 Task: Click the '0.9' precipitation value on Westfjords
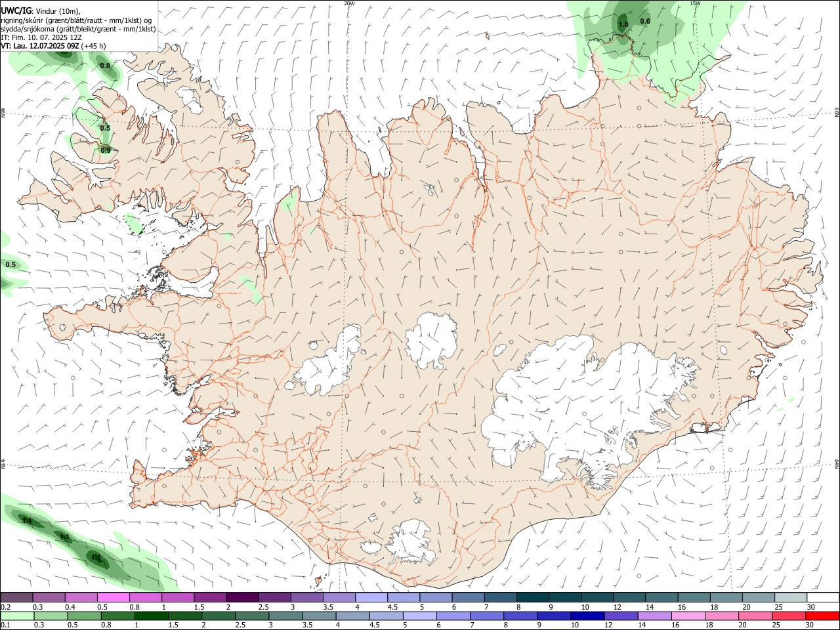(x=106, y=150)
